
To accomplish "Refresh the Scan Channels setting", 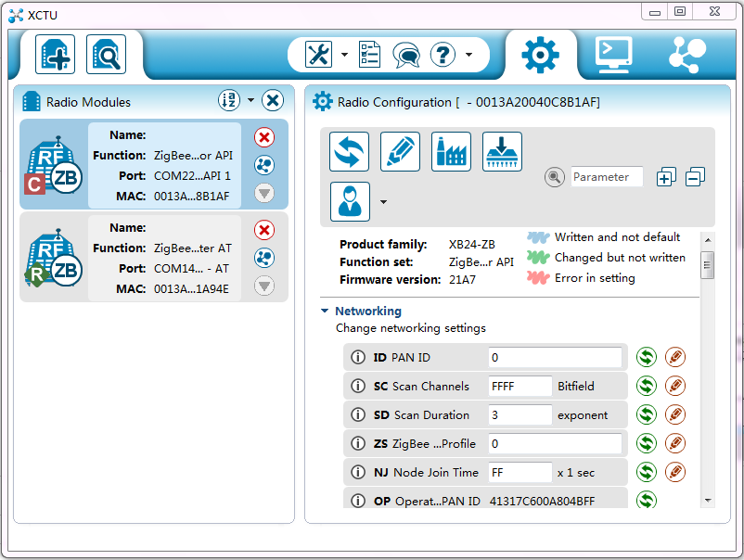I will (647, 386).
